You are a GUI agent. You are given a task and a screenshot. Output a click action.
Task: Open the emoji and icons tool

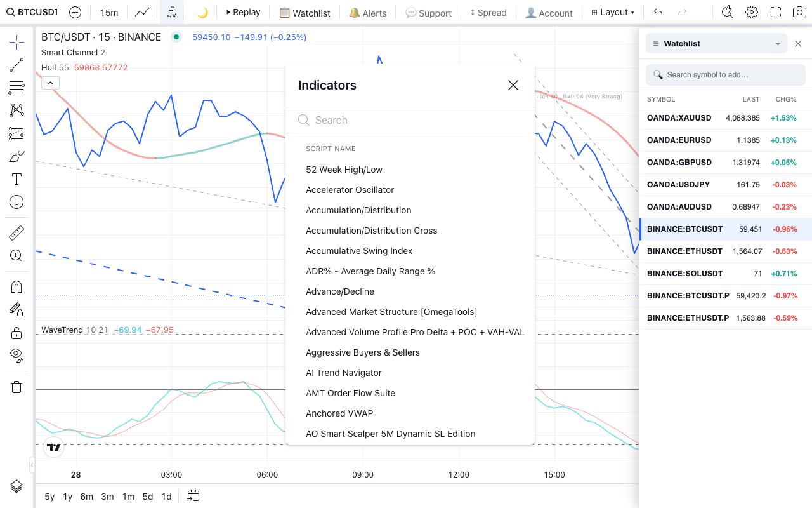(x=16, y=202)
